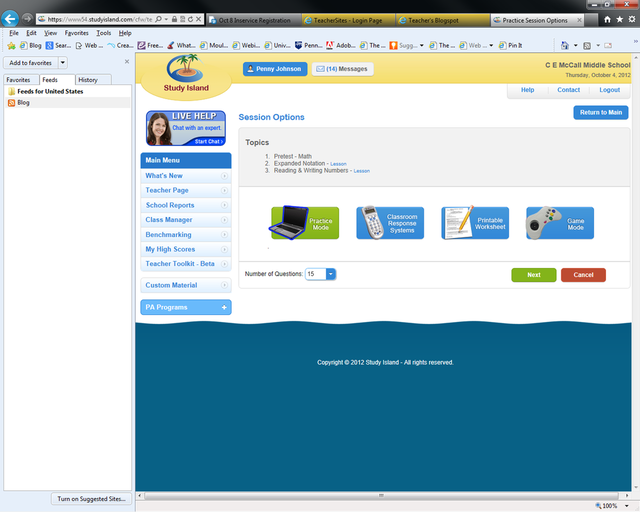Click the Study Island palm tree logo

[x=186, y=73]
